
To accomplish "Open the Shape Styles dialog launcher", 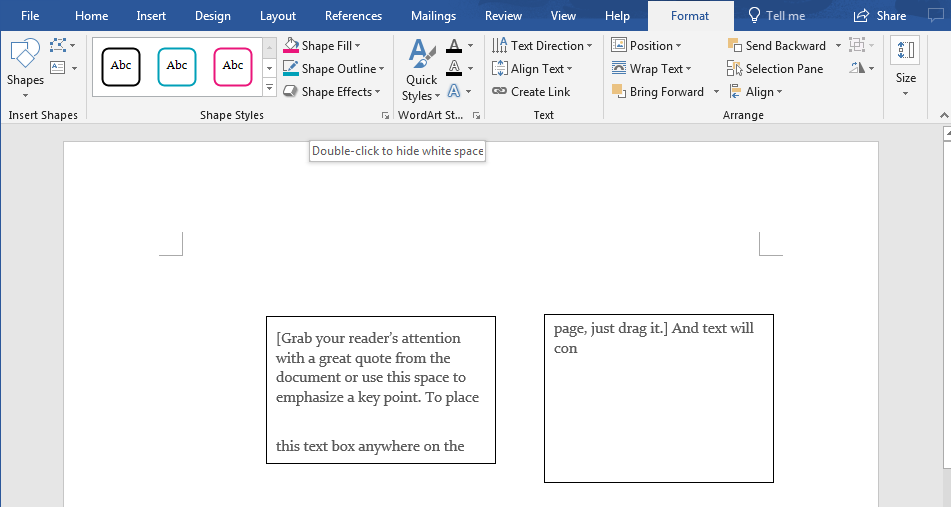I will coord(385,115).
